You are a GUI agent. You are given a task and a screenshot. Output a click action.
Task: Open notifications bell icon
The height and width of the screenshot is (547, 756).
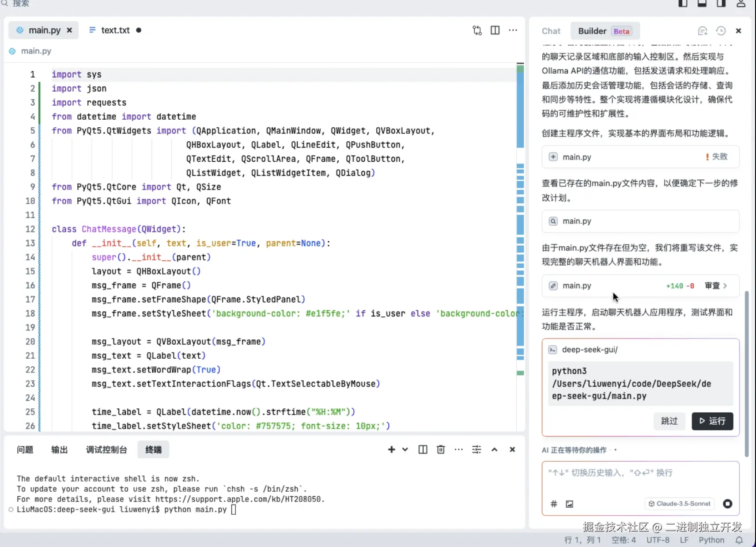pyautogui.click(x=739, y=540)
